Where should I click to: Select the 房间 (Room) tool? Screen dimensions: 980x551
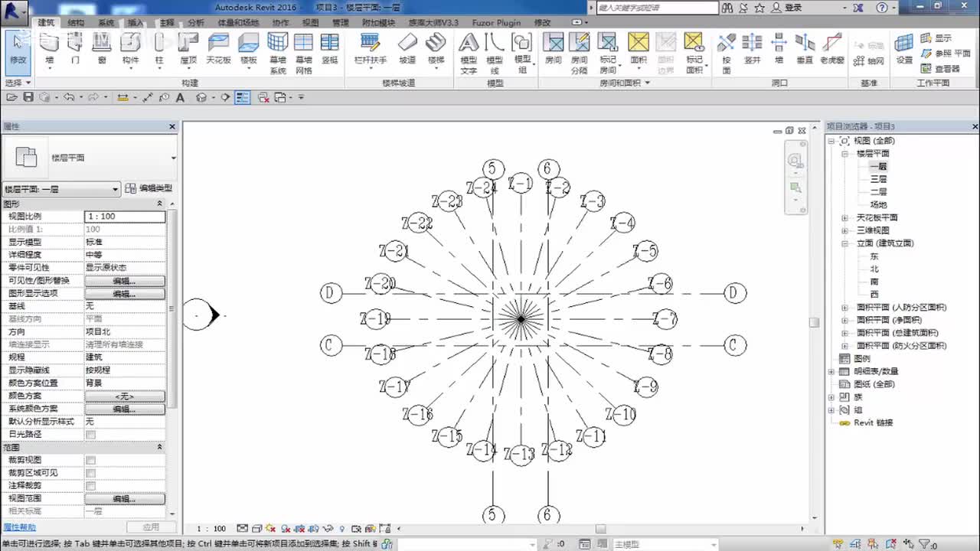[553, 49]
